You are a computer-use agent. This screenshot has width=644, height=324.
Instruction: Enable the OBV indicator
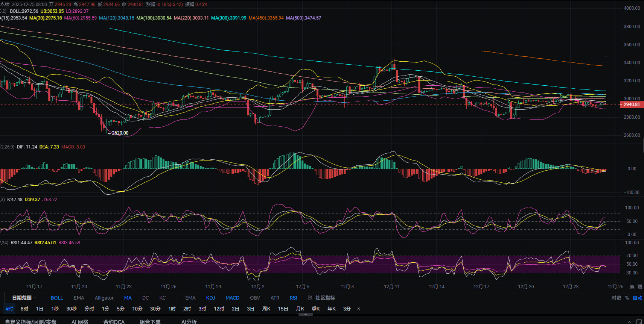255,298
